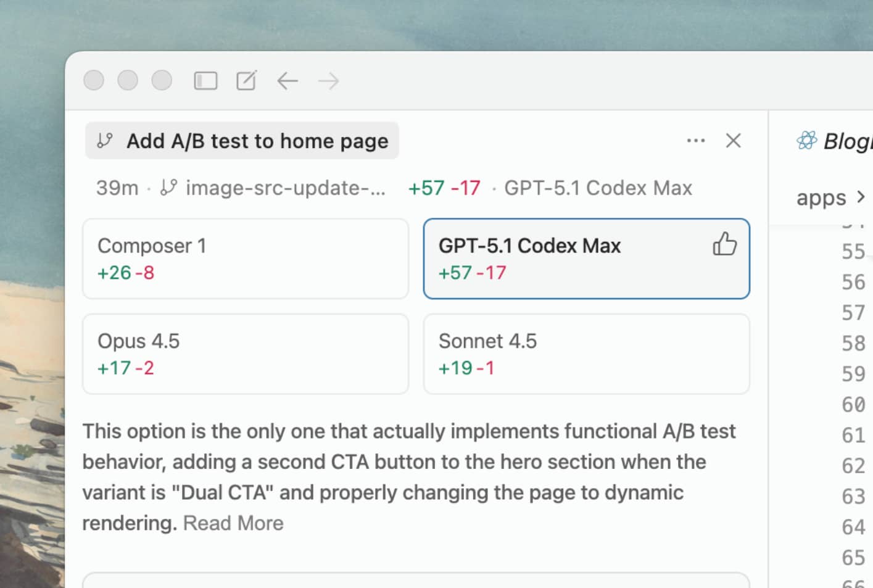Open the three-dot overflow menu

click(x=696, y=141)
